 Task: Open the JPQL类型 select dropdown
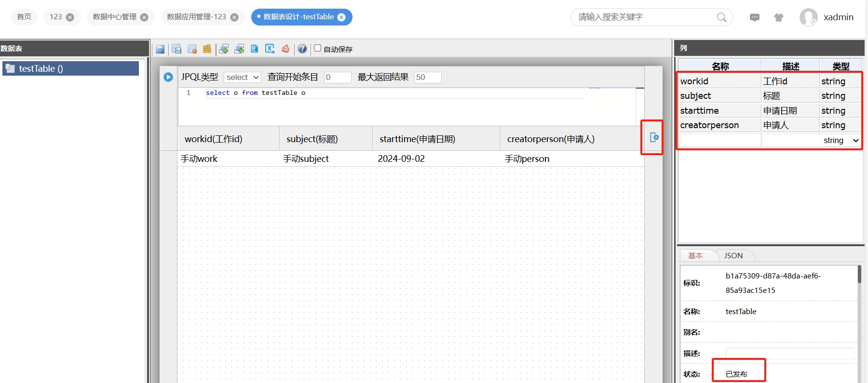point(243,77)
